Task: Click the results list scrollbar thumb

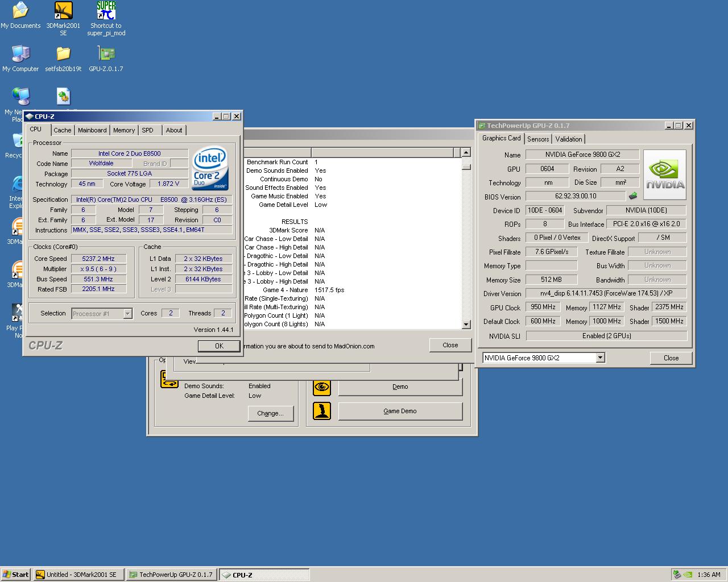Action: (466, 167)
